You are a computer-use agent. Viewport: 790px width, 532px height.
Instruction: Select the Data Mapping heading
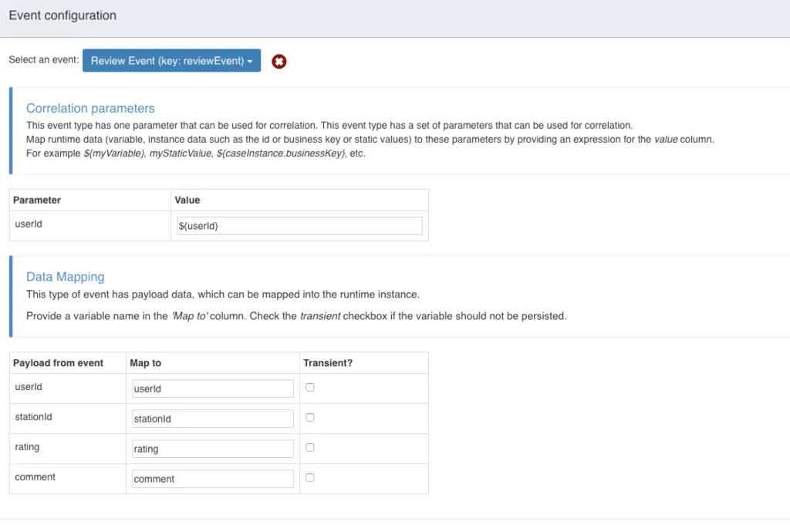point(65,277)
